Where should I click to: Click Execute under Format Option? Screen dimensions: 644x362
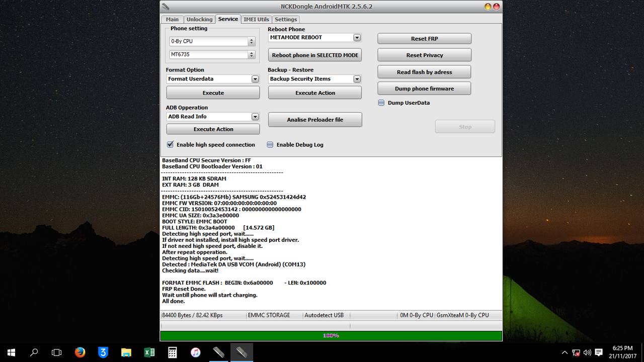pos(213,93)
